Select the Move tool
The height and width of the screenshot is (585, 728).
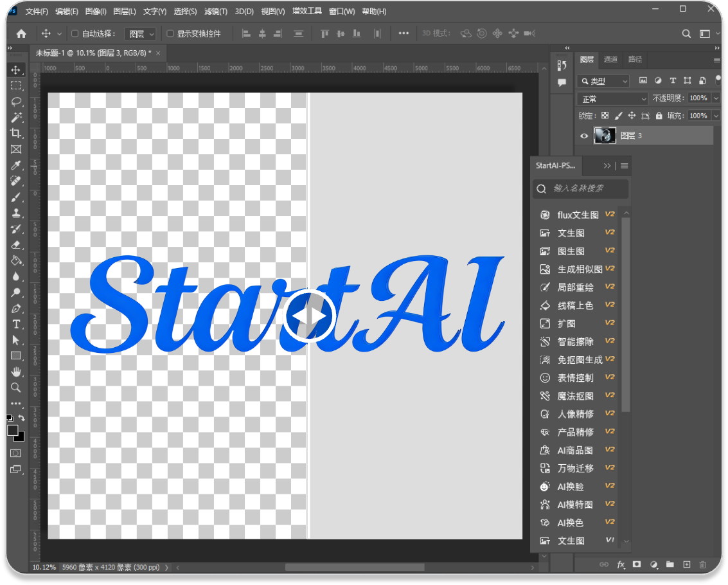click(16, 70)
